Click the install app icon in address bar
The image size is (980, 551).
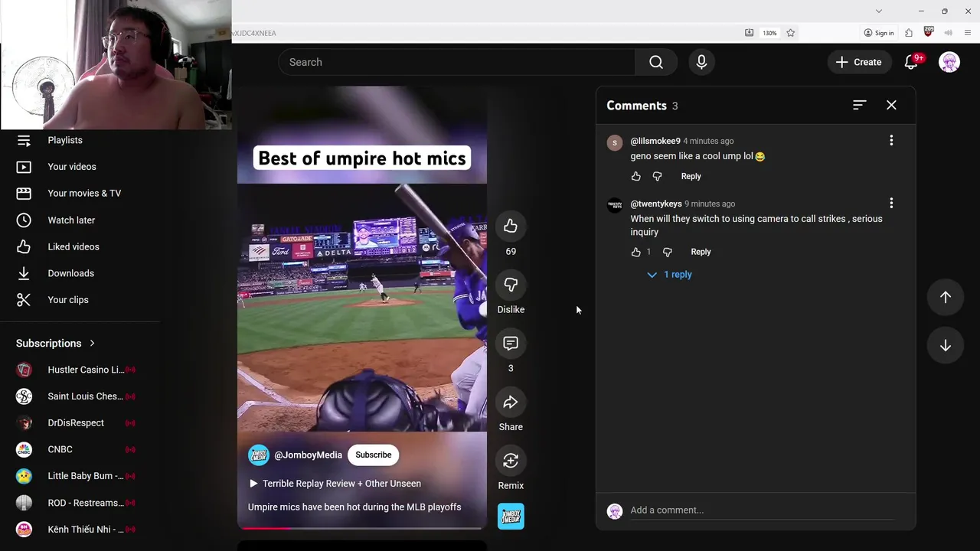point(749,33)
